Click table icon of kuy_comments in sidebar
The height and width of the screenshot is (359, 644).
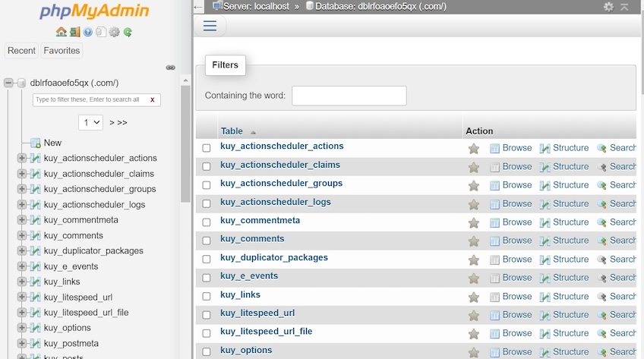click(x=36, y=235)
